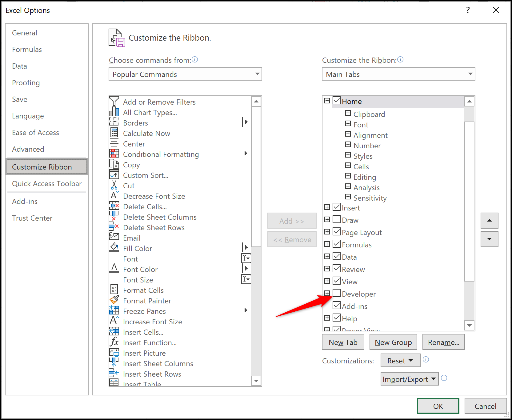
Task: Expand the Clipboard group
Action: (x=348, y=113)
